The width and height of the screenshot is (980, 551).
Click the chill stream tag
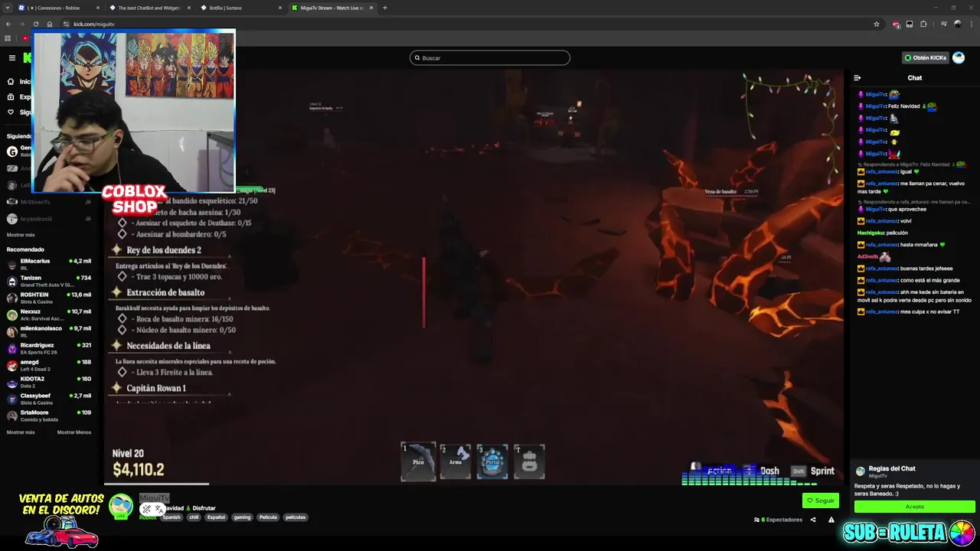click(194, 517)
